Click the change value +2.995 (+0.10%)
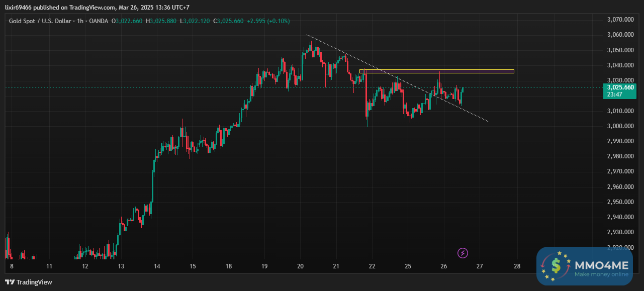The width and height of the screenshot is (644, 291). [x=268, y=21]
